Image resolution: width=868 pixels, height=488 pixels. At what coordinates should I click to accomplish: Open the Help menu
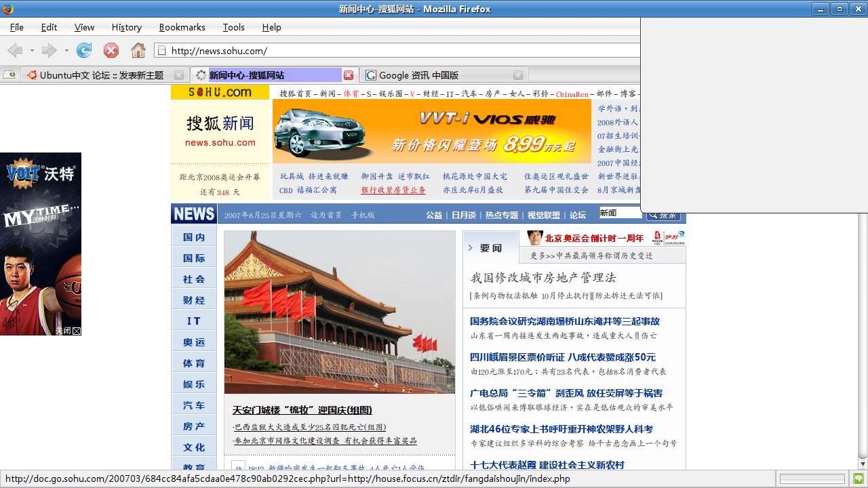click(x=271, y=27)
